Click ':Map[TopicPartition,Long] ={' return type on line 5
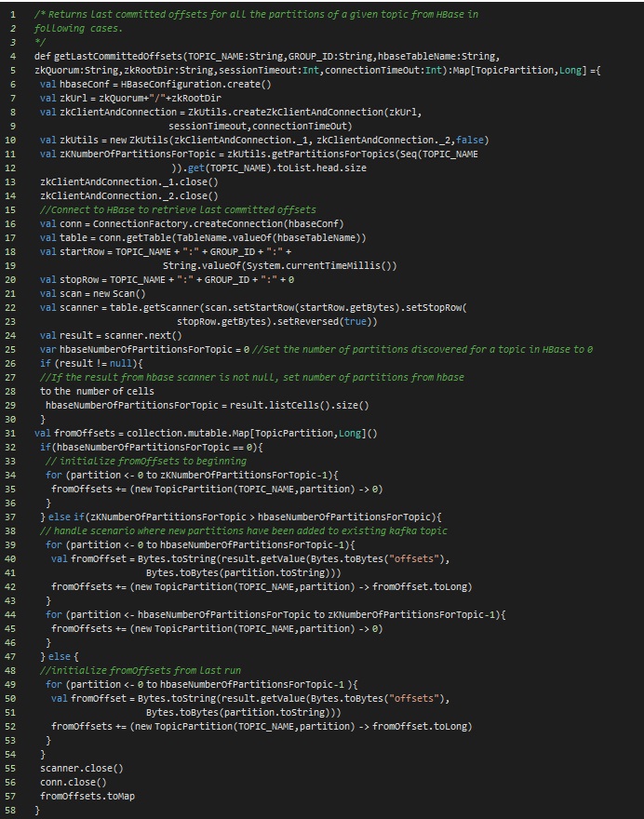 click(x=525, y=70)
